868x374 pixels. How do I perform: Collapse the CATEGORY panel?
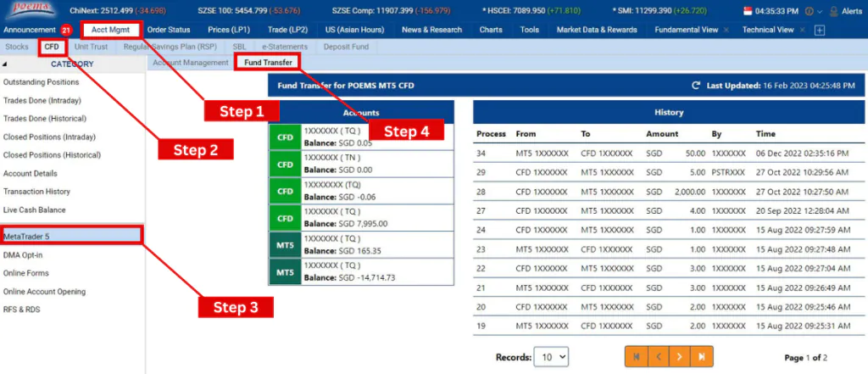[x=5, y=64]
